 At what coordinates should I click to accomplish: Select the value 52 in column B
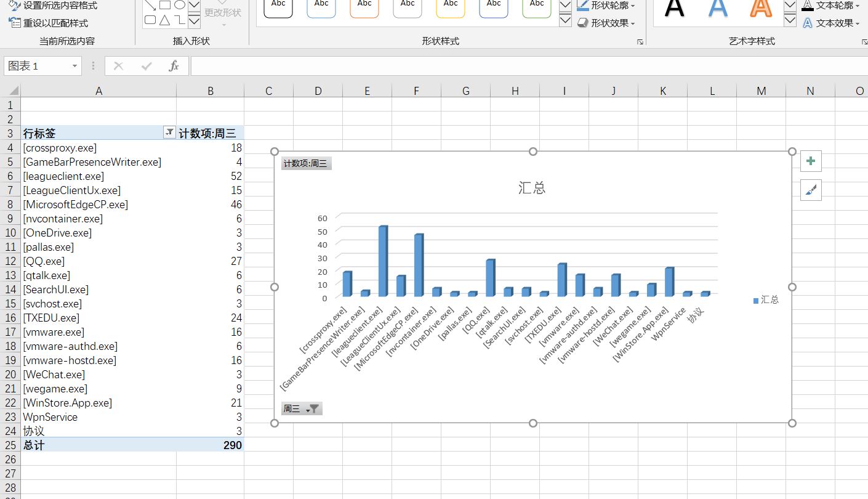(210, 176)
